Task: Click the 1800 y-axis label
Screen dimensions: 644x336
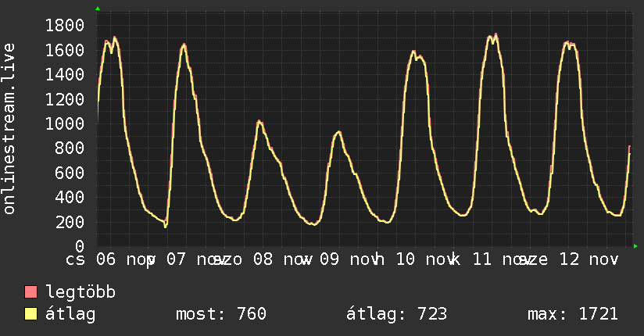Action: (x=65, y=26)
